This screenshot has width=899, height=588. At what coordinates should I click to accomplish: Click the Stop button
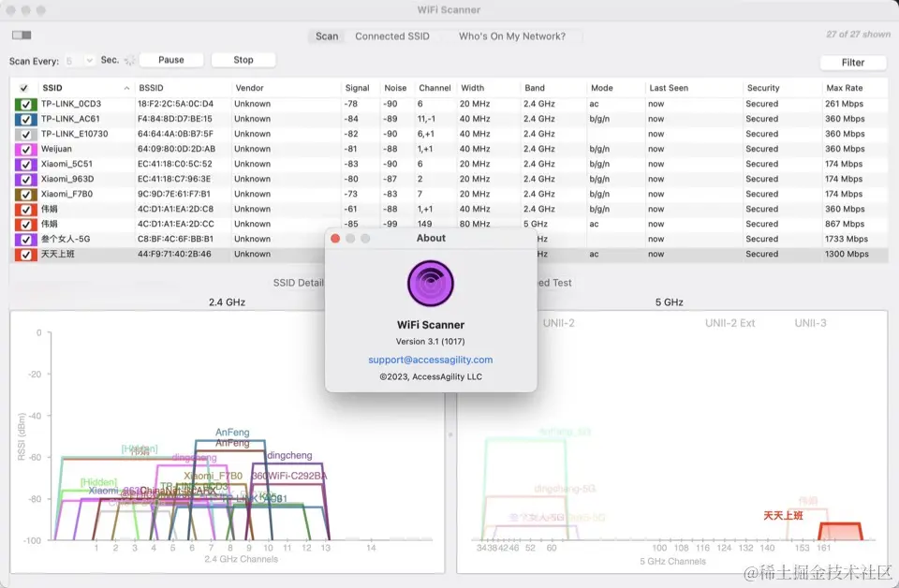tap(243, 60)
